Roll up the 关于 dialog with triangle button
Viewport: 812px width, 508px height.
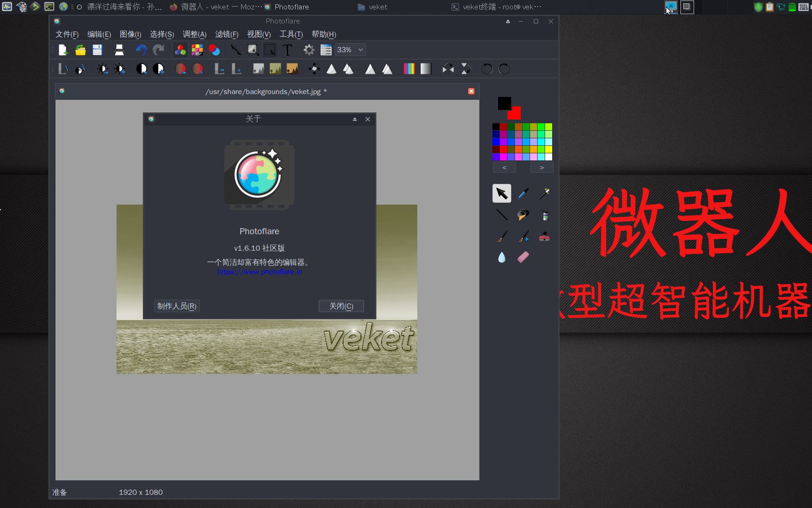[355, 119]
